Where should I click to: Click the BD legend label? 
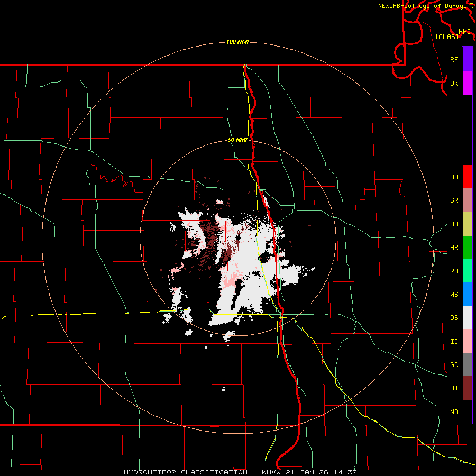(x=454, y=224)
